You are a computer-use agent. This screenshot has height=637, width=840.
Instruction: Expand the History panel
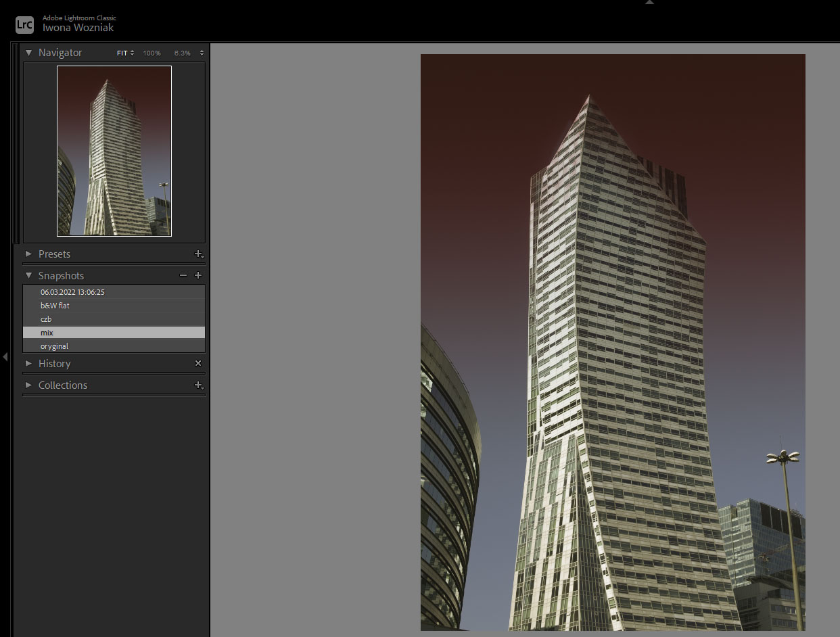(x=29, y=364)
